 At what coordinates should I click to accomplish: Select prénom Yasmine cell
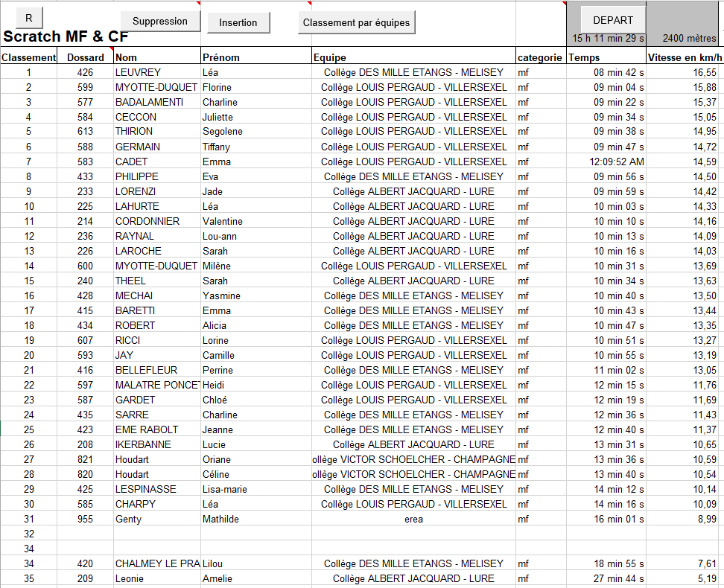[256, 295]
